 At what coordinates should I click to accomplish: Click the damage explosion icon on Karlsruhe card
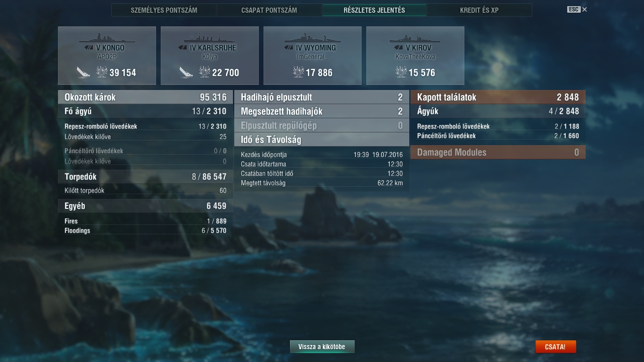pos(205,72)
